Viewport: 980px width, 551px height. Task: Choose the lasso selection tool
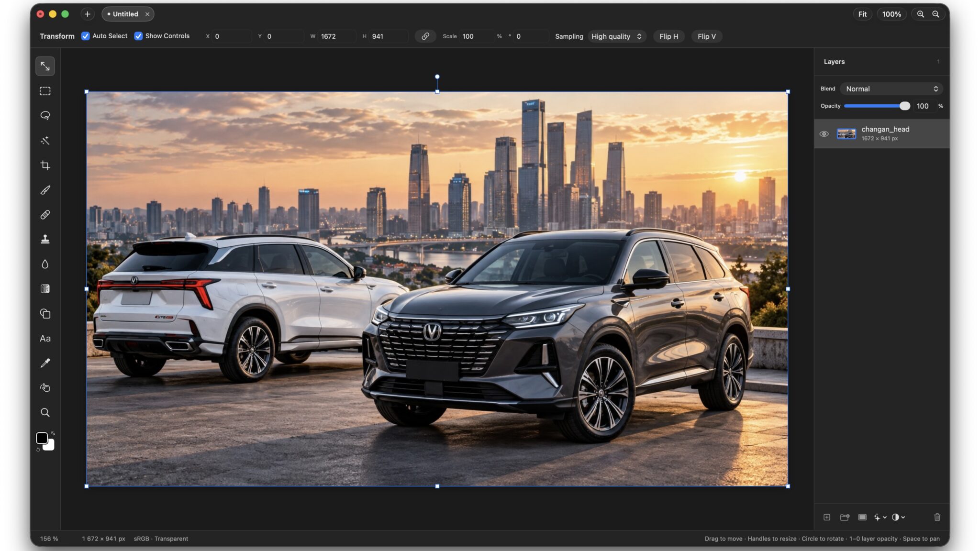[45, 116]
